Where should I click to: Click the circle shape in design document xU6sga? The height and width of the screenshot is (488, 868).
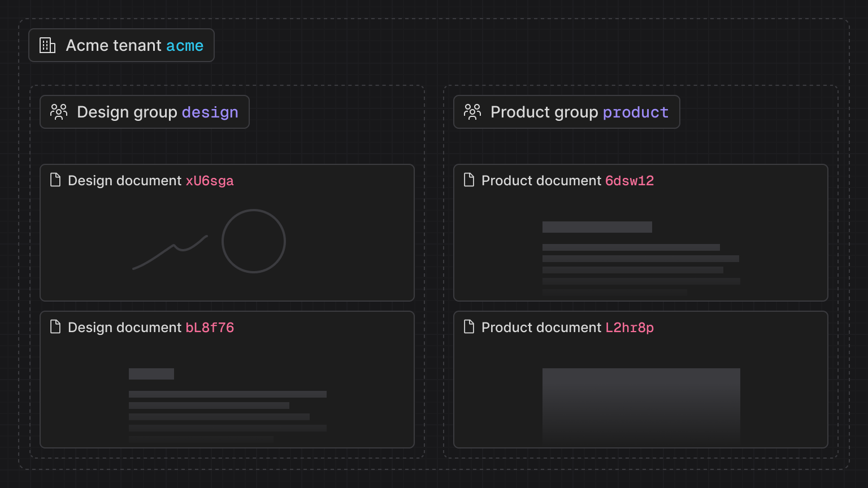tap(254, 241)
